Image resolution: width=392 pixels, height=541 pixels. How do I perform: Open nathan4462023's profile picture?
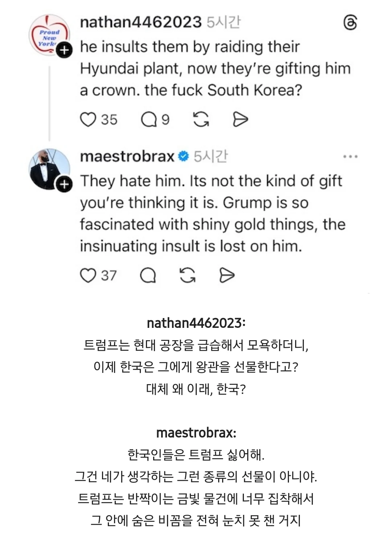(49, 34)
